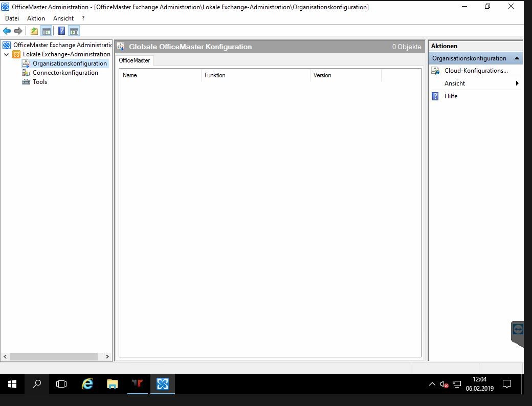Click the tree pane horizontal scrollbar thumb
Screen dimensions: 532x406
[54, 356]
